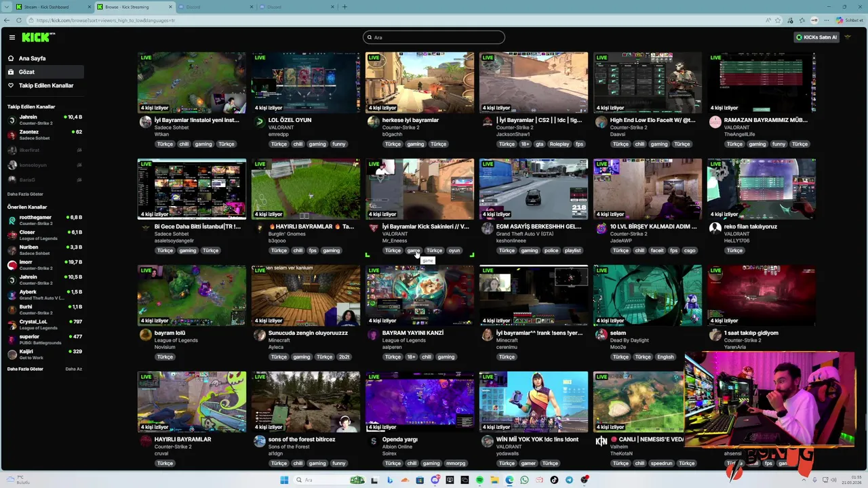The width and height of the screenshot is (868, 488).
Task: Open Spotify from the taskbar
Action: [479, 480]
